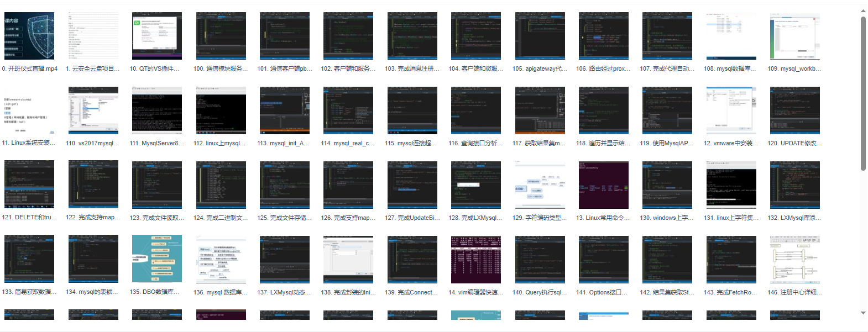Select the '139. 完成Connect...' thumbnail
Viewport: 868px width, 332px height.
click(412, 260)
